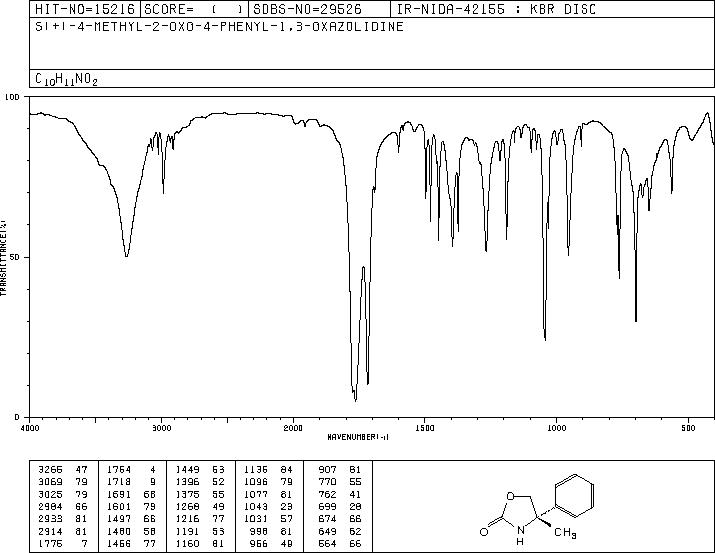Click the WAVENUMBER horizontal axis label
Screen dimensions: 715x553
pos(371,437)
